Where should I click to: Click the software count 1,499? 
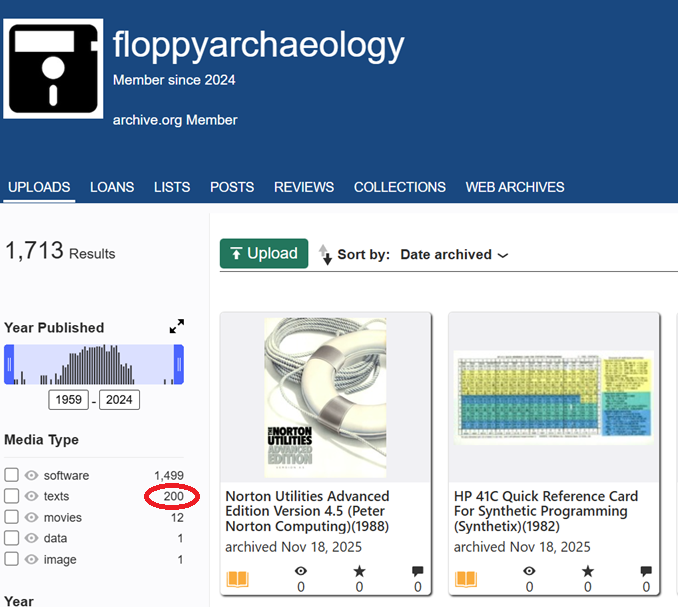coord(169,476)
